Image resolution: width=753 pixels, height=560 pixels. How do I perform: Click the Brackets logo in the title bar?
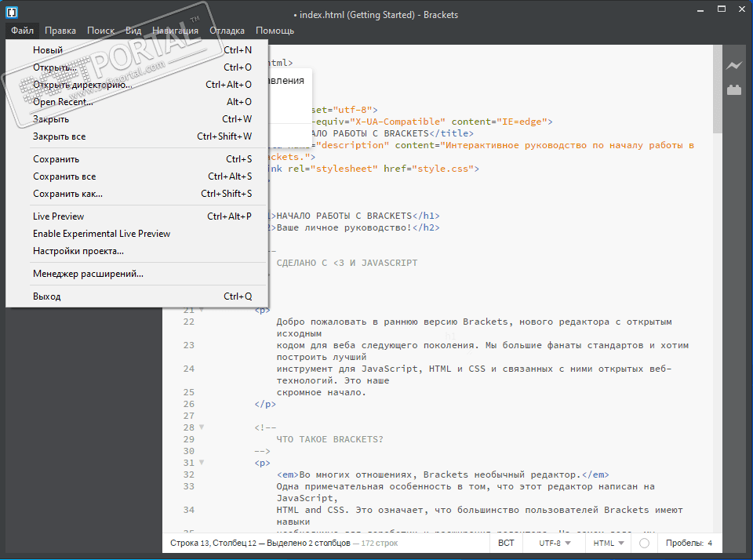12,13
